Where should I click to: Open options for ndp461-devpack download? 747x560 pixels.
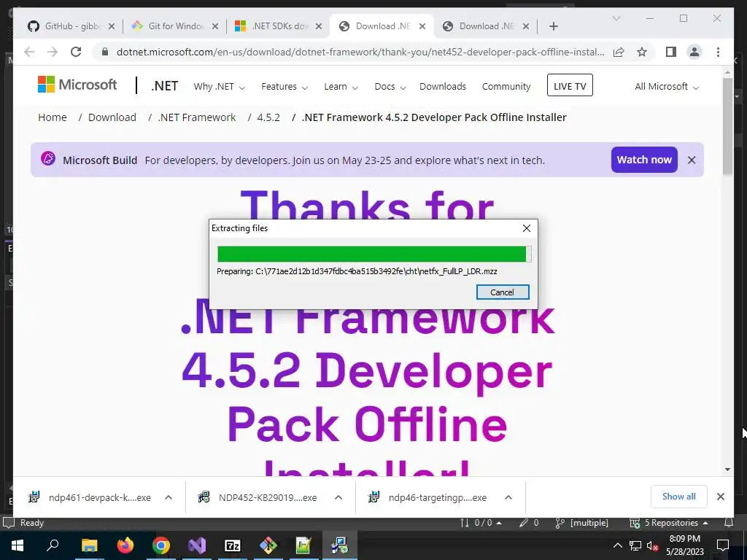[169, 497]
